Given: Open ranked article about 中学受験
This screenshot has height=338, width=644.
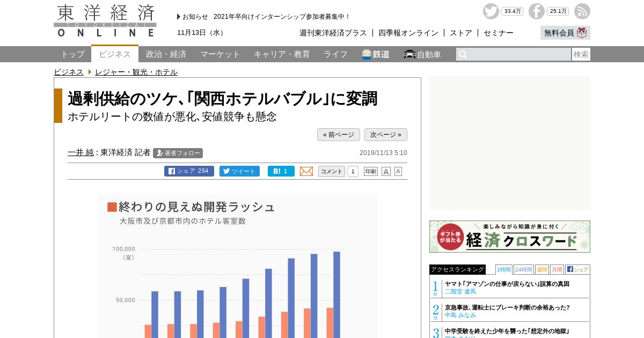Looking at the screenshot, I should [x=507, y=331].
